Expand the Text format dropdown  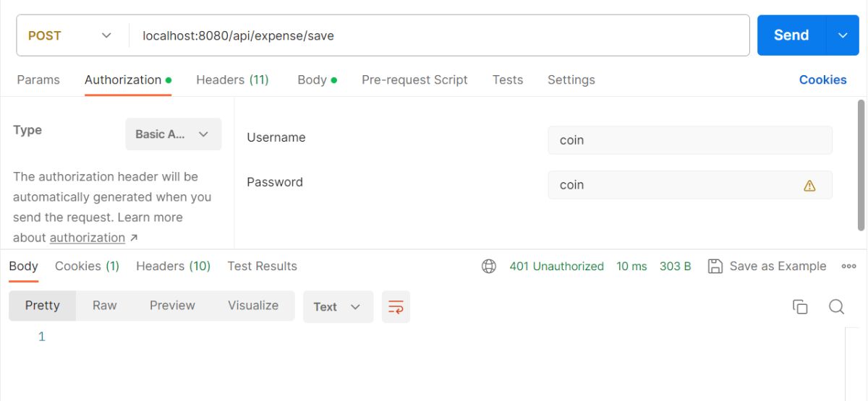pos(338,306)
